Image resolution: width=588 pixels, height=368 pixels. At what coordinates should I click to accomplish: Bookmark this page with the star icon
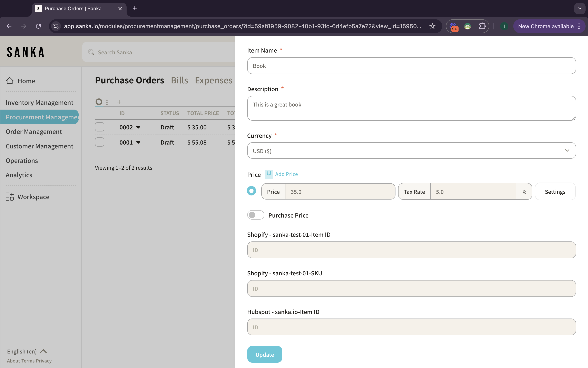pos(432,26)
